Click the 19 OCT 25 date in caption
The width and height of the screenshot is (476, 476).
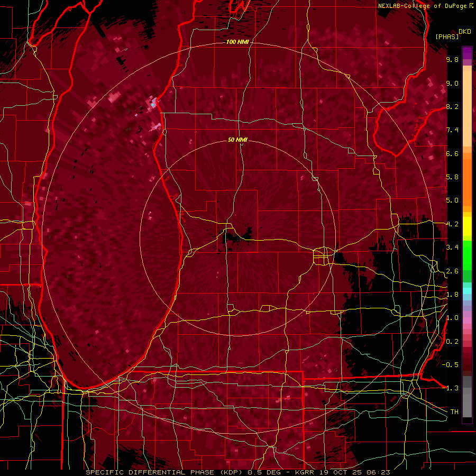340,472
